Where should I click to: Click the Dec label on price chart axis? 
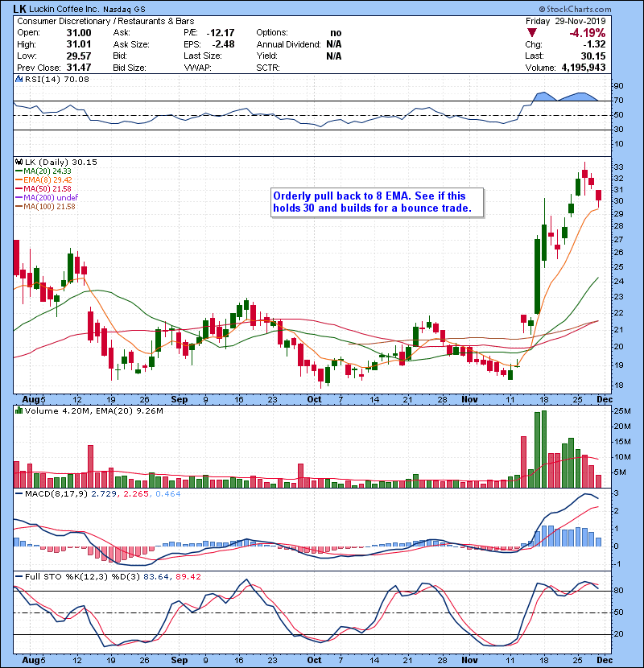[605, 400]
